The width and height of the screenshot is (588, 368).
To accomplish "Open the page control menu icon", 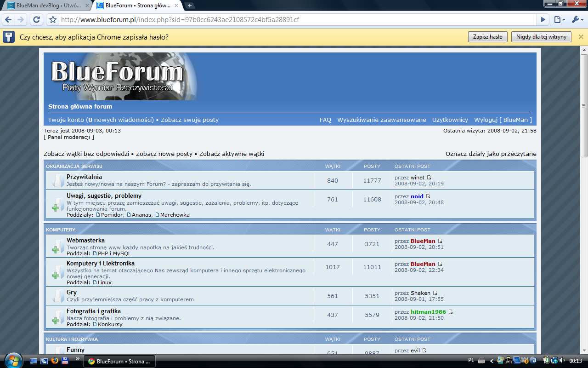I will click(x=560, y=20).
